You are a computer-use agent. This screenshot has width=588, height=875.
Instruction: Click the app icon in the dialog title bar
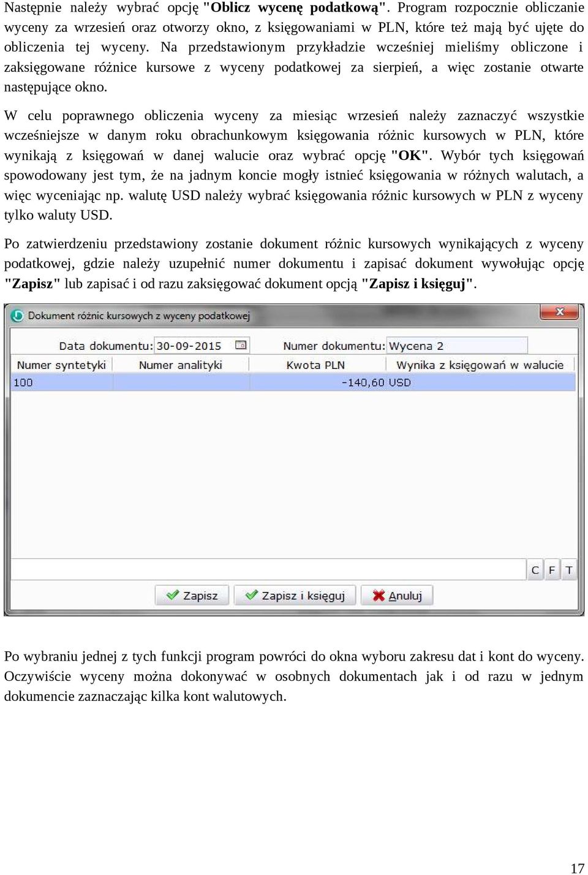[x=17, y=316]
